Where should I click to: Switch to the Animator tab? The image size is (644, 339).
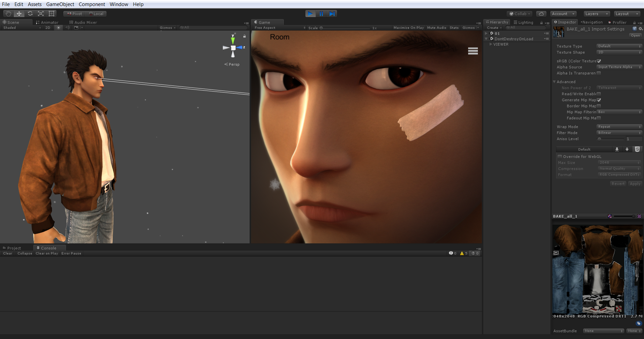[x=47, y=22]
